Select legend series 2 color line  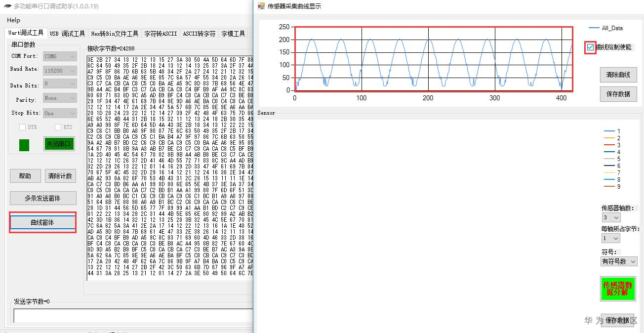pyautogui.click(x=609, y=138)
